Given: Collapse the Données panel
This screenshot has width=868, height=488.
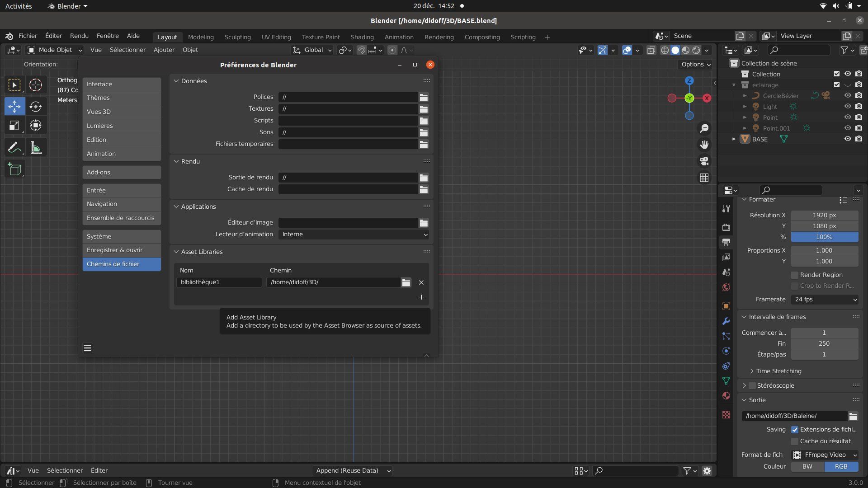Looking at the screenshot, I should point(176,81).
